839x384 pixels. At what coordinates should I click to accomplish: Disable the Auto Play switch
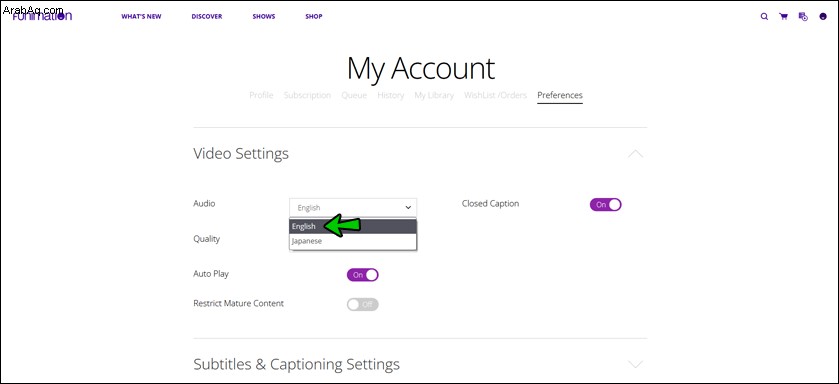(363, 275)
